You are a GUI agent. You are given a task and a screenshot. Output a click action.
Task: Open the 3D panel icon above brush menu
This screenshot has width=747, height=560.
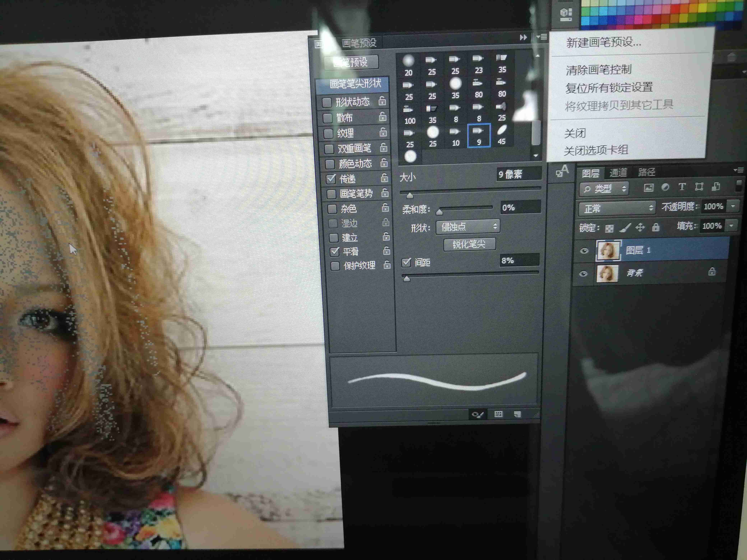coord(566,14)
